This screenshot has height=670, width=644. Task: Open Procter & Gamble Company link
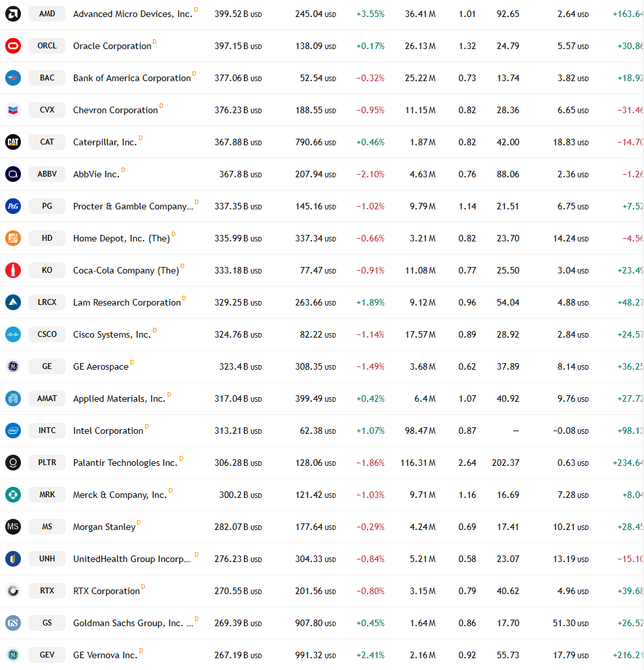(133, 206)
